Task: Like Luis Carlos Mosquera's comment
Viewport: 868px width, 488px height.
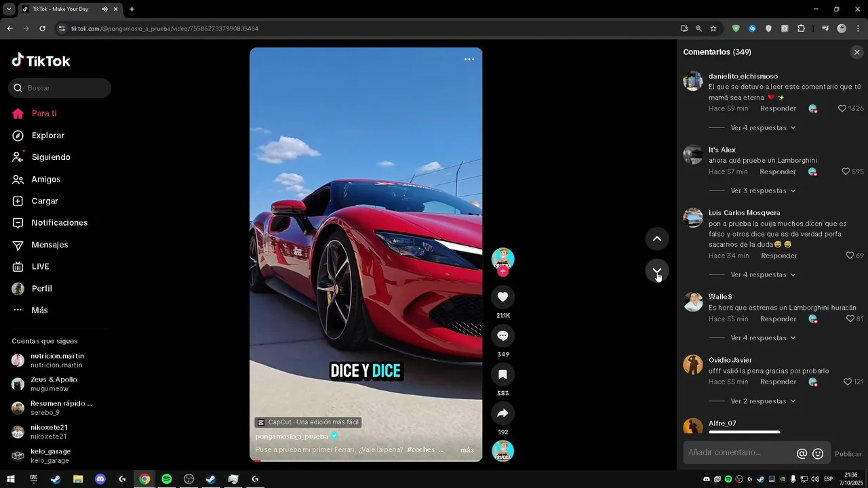Action: [x=850, y=256]
